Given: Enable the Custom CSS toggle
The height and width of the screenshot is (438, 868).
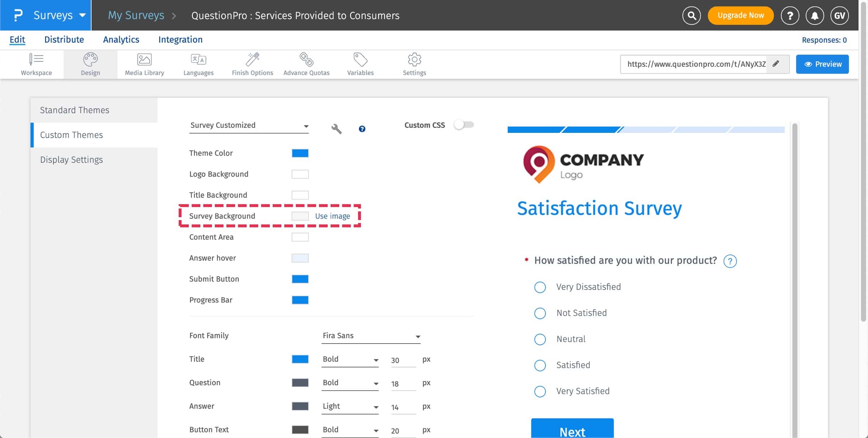Looking at the screenshot, I should pos(464,125).
